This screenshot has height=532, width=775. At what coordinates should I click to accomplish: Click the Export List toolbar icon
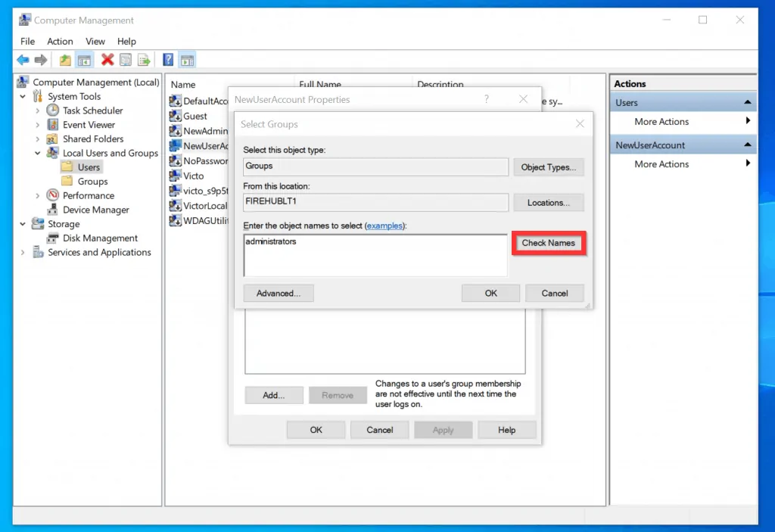point(143,60)
